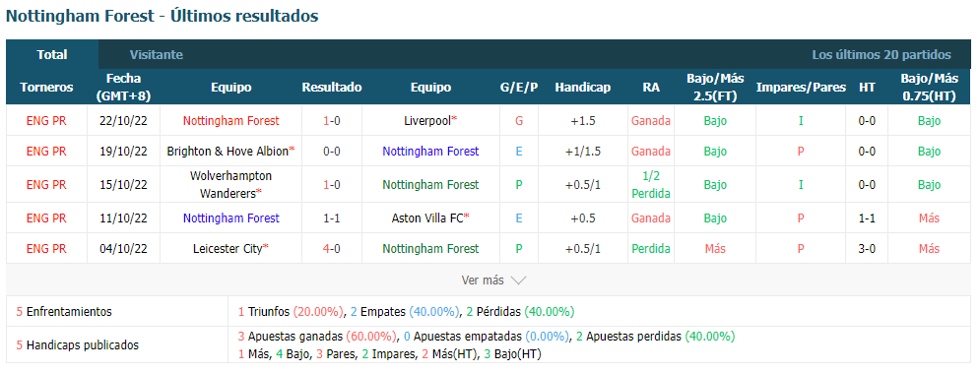Click the Handicap column header
Screen dimensions: 980x373
click(x=582, y=88)
